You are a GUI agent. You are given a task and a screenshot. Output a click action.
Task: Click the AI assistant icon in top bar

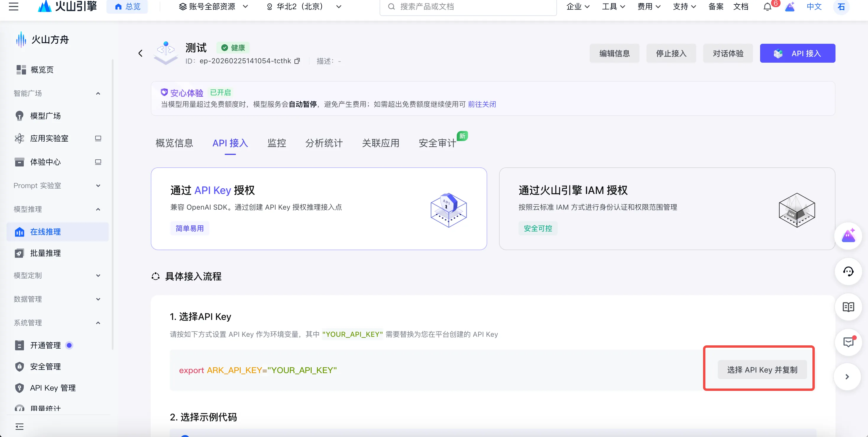click(790, 7)
